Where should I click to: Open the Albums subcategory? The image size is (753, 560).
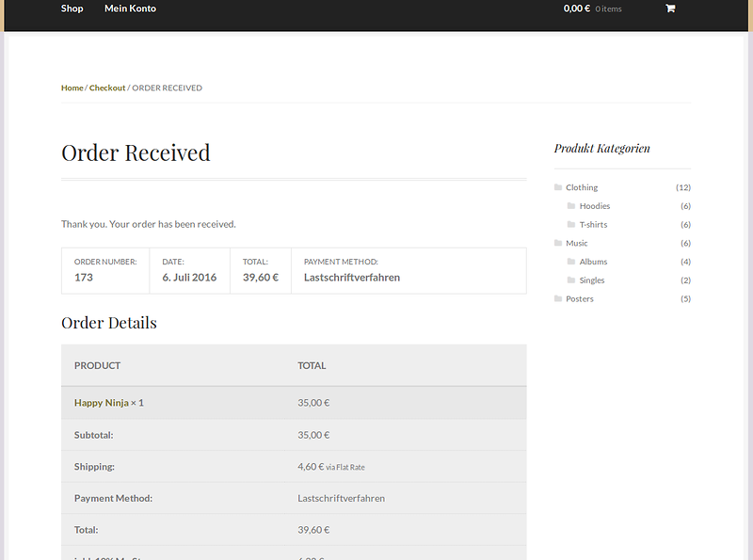(593, 262)
